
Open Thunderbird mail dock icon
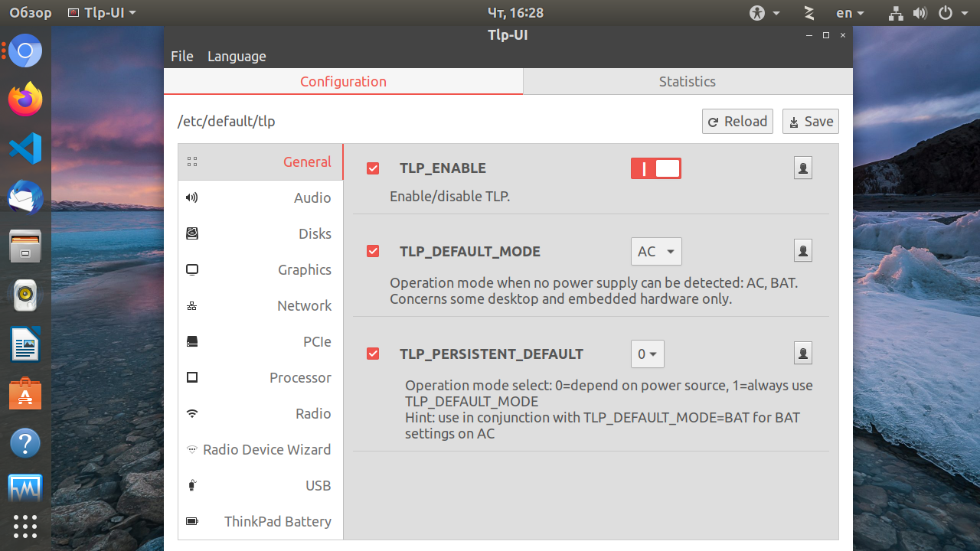click(25, 197)
